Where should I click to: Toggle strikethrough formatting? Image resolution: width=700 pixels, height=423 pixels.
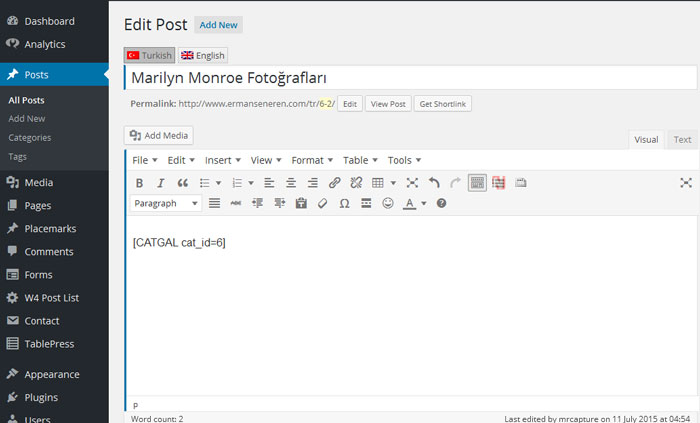(236, 203)
